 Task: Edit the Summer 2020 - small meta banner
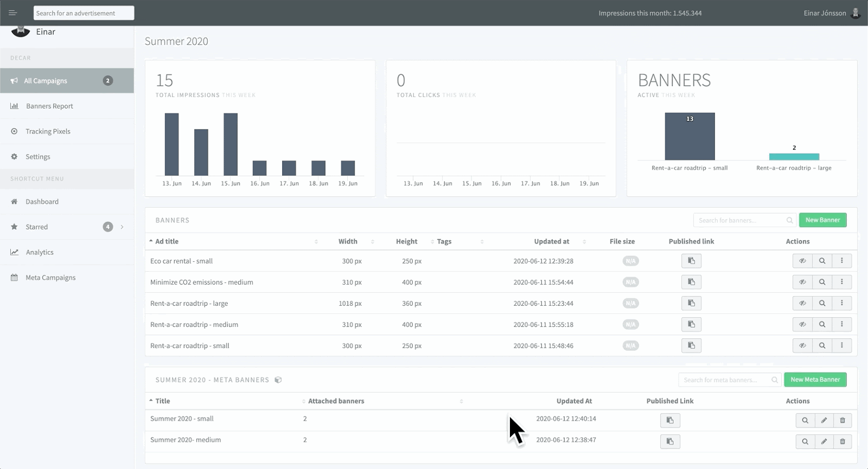(824, 420)
